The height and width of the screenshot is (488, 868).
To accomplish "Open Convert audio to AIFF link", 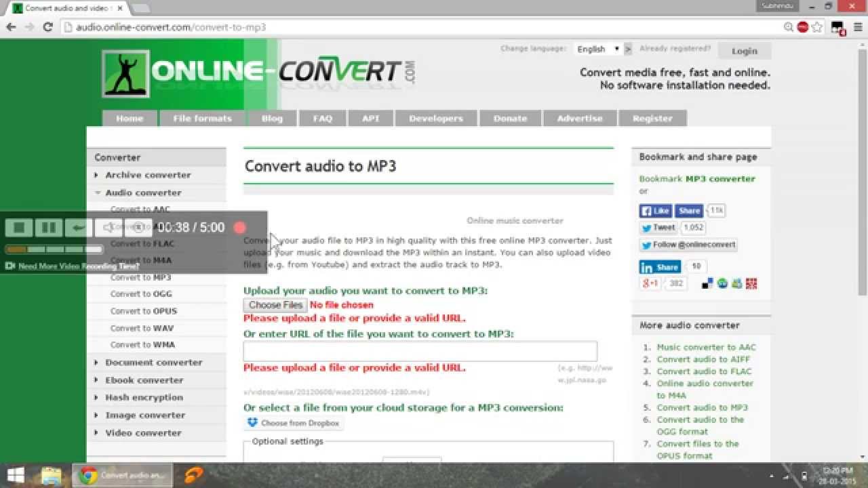I will pyautogui.click(x=703, y=359).
